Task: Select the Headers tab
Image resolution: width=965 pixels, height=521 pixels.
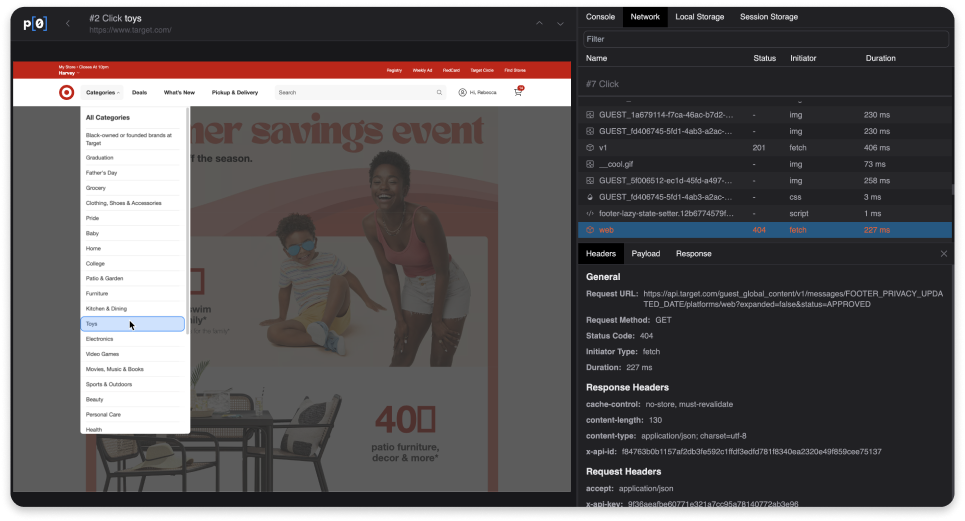Action: point(601,253)
